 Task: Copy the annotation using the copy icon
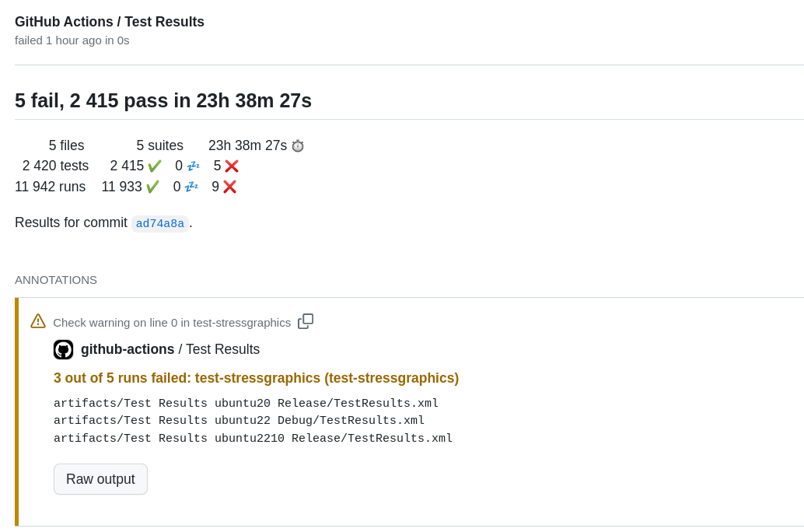(306, 321)
